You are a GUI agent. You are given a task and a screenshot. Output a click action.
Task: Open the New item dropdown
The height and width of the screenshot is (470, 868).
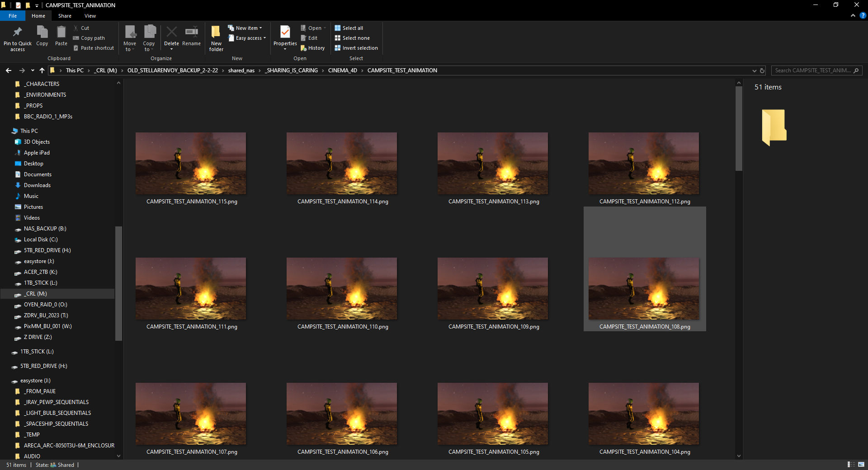[245, 28]
